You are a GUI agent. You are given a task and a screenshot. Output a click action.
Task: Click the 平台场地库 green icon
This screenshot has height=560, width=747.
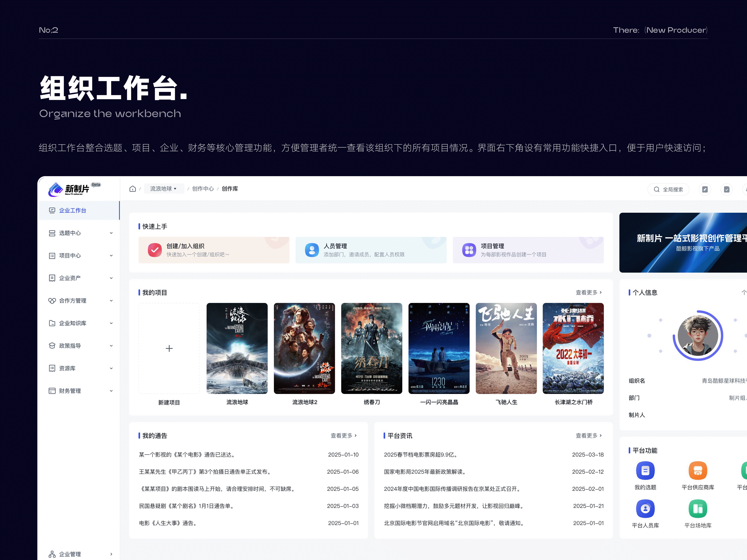[698, 509]
